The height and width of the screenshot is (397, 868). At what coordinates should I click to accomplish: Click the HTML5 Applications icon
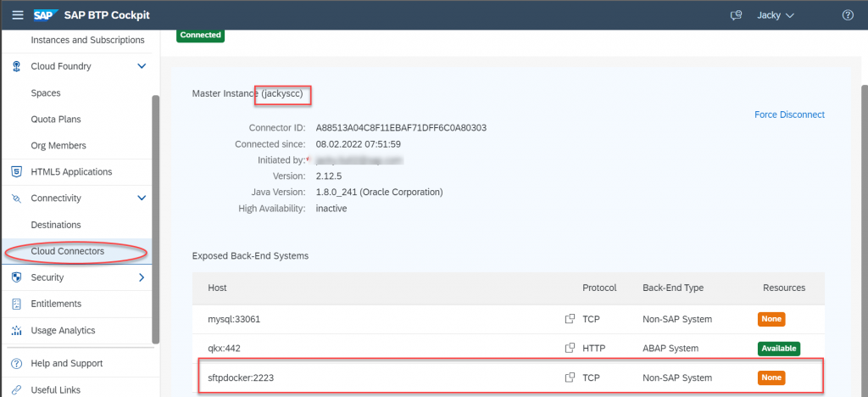pyautogui.click(x=17, y=171)
